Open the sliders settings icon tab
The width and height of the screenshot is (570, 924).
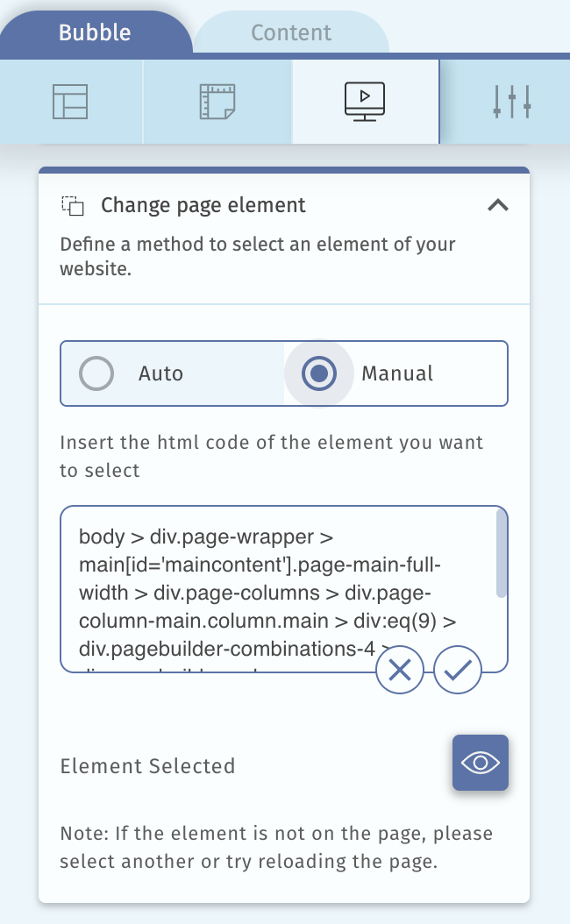click(x=511, y=102)
